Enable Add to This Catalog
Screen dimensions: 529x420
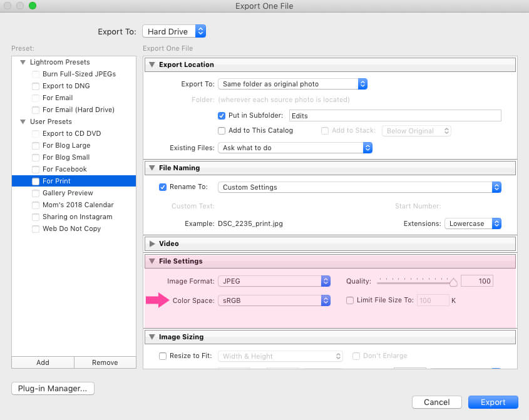pos(222,131)
